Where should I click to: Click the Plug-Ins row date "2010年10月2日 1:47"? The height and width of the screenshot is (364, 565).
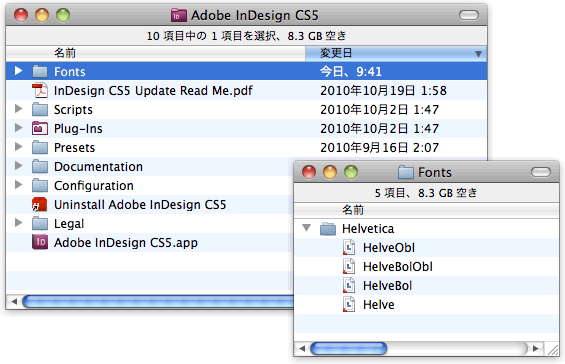tap(379, 129)
